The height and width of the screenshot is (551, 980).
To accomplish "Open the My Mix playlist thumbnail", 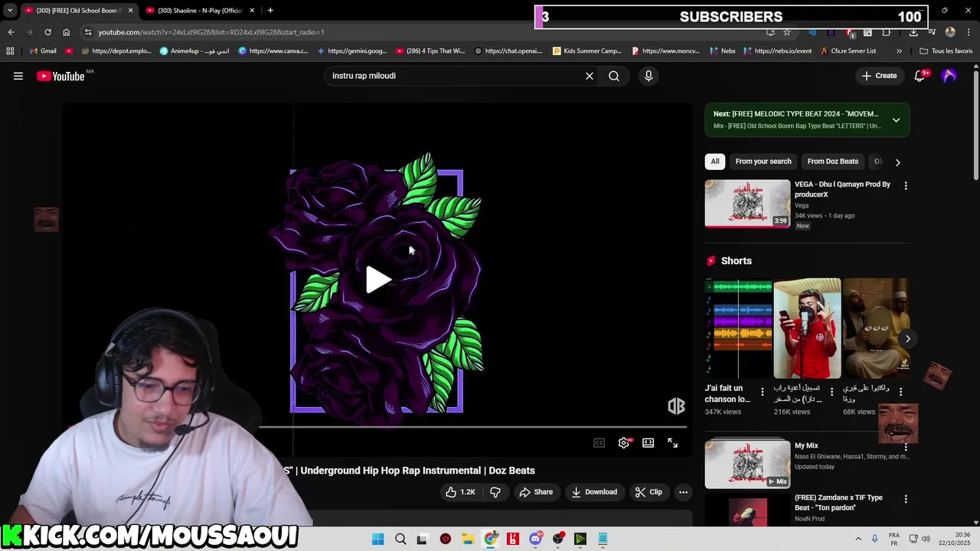I will (747, 464).
